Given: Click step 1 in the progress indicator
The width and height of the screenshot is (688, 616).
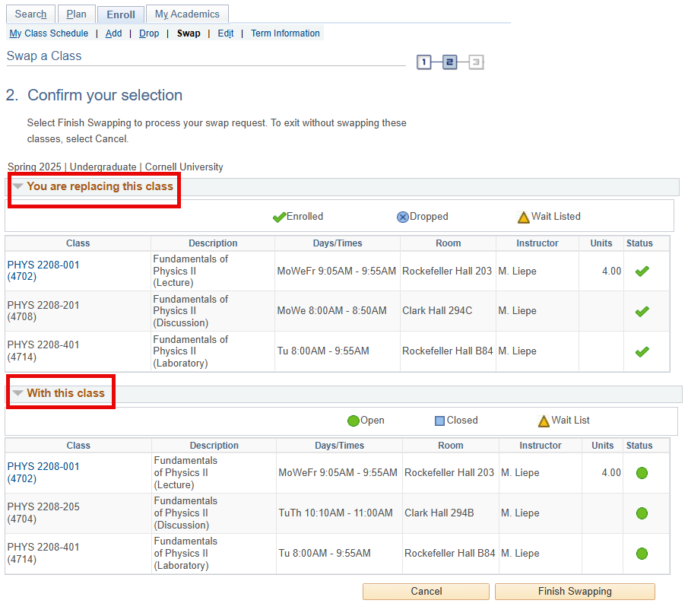Looking at the screenshot, I should [x=424, y=62].
